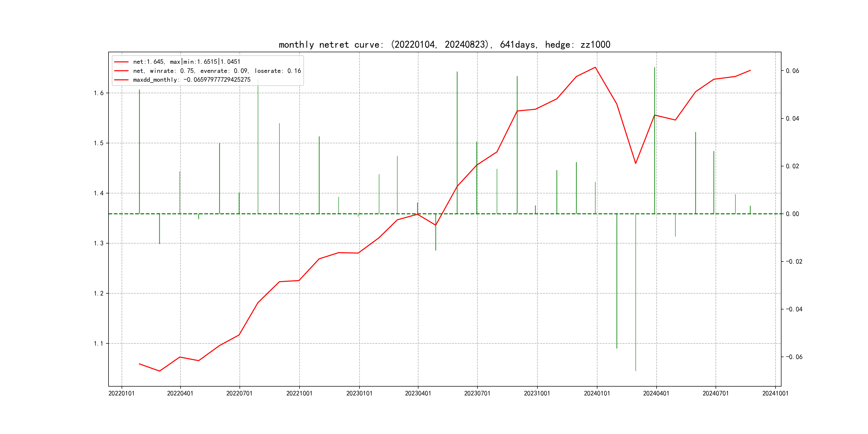Click the 0.00 right y-axis label
Image resolution: width=868 pixels, height=434 pixels.
tap(792, 214)
